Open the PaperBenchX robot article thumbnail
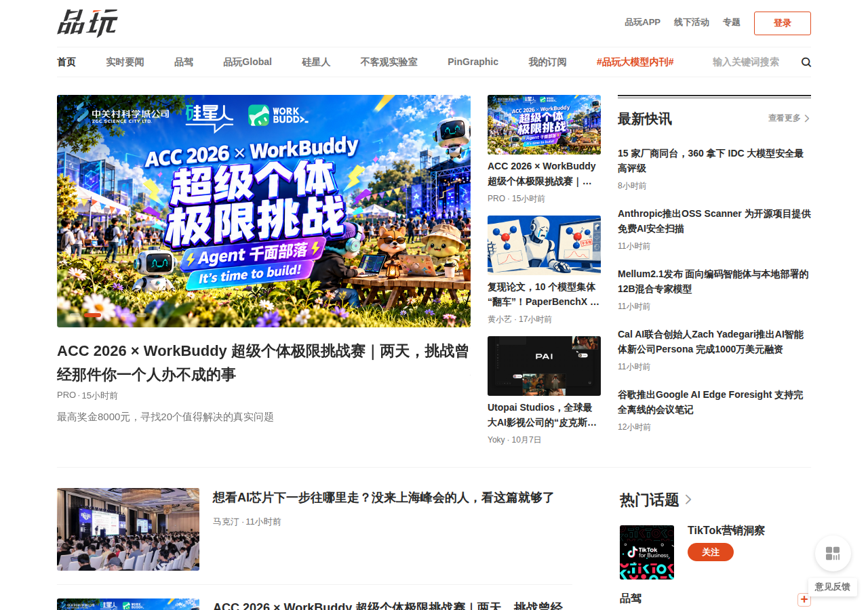Screen dimensions: 868x610 [544, 245]
